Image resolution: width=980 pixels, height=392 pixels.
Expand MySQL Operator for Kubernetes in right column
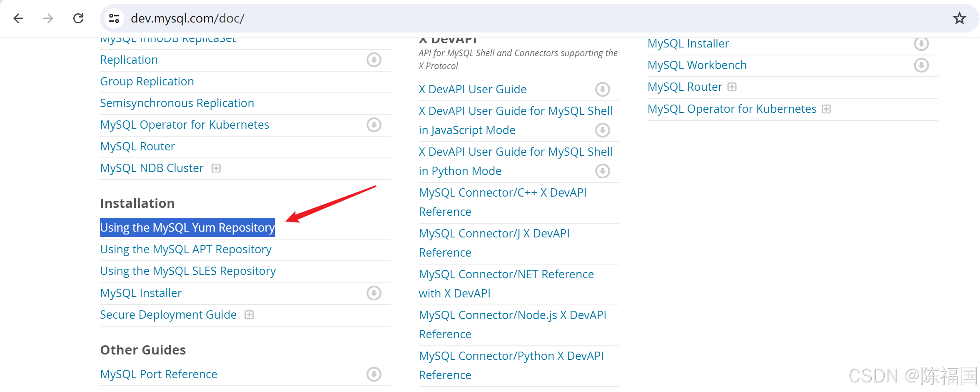[x=826, y=109]
